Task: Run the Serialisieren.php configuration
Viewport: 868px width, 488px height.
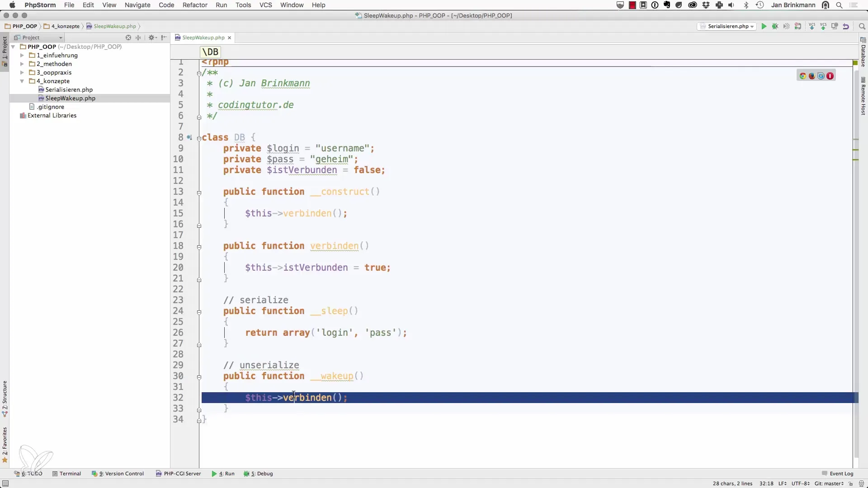Action: point(764,26)
